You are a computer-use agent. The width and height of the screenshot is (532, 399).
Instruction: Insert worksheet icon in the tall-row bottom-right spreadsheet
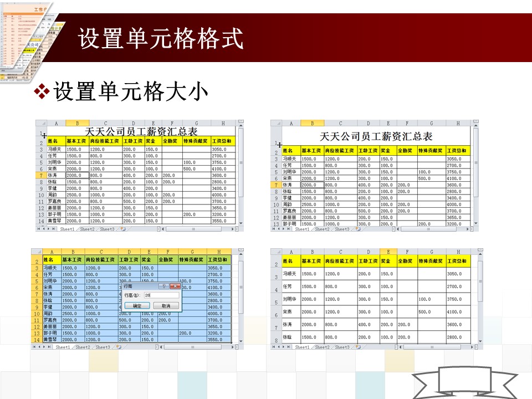pyautogui.click(x=358, y=347)
